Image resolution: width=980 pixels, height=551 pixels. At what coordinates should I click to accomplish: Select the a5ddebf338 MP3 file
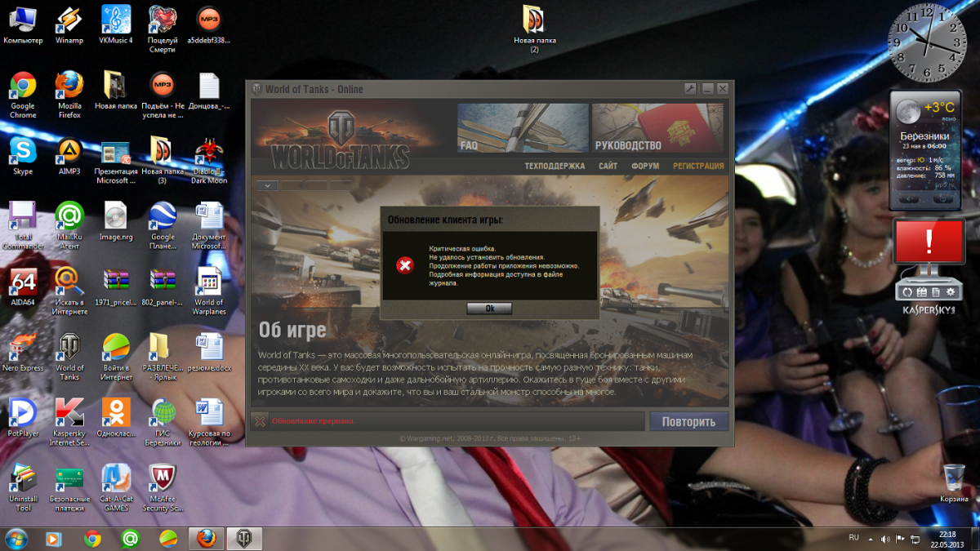(208, 24)
